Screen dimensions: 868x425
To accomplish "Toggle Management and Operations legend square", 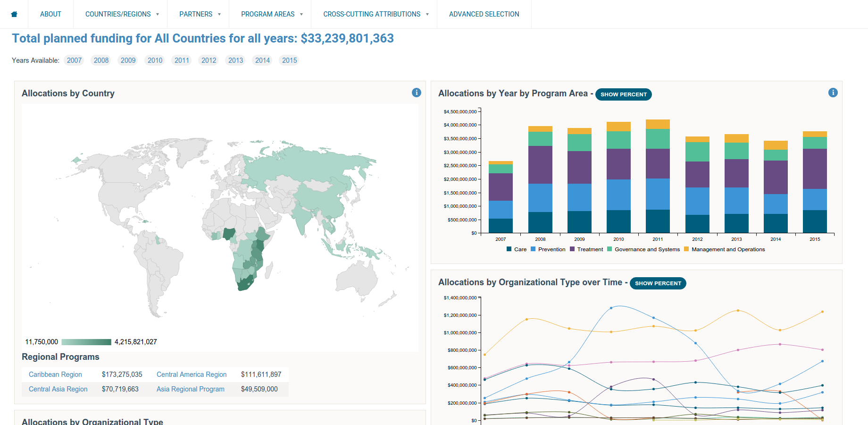I will tap(686, 249).
